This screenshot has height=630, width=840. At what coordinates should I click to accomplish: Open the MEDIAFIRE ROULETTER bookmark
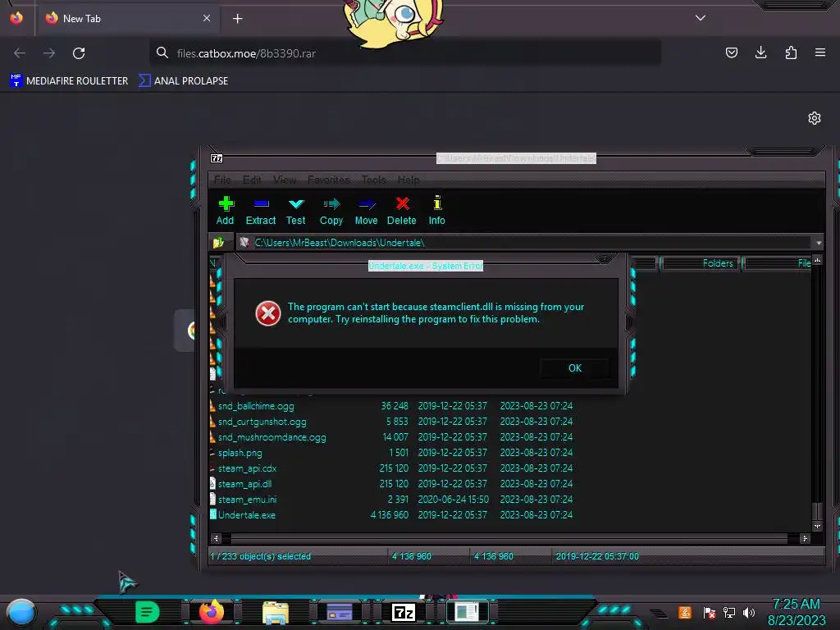69,81
